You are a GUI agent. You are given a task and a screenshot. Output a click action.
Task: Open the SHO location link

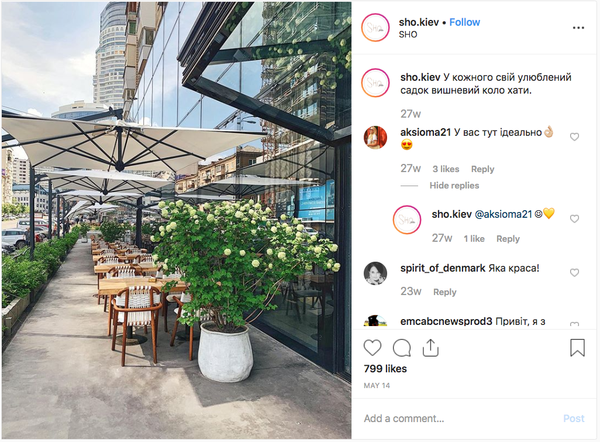click(408, 34)
